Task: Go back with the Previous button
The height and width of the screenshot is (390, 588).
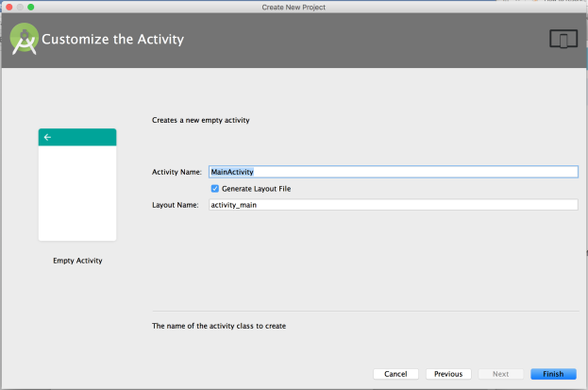Action: point(448,374)
